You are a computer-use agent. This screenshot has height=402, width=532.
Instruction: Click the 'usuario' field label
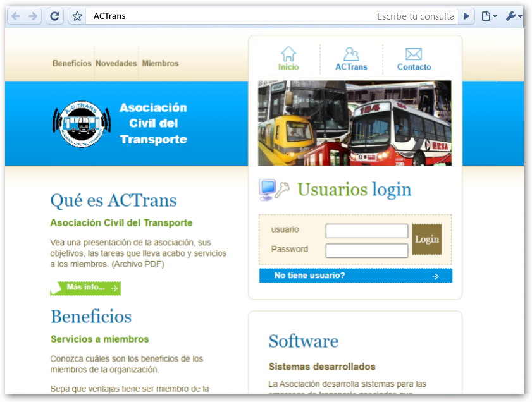[x=285, y=229]
